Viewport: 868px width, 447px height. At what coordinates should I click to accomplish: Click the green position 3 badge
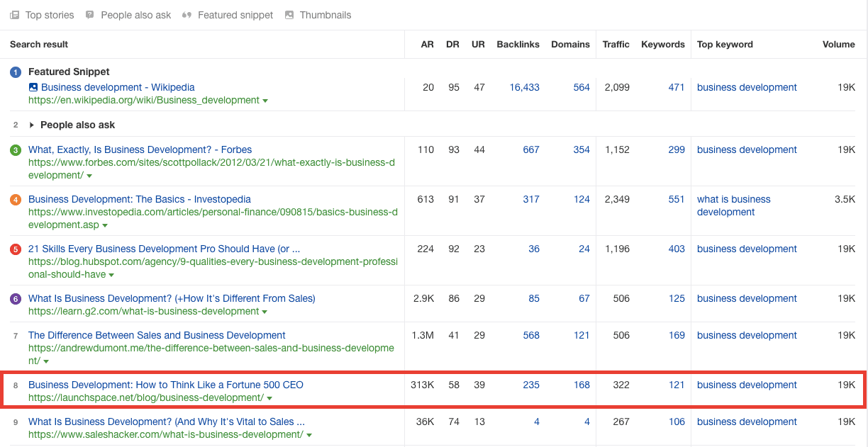pos(16,150)
